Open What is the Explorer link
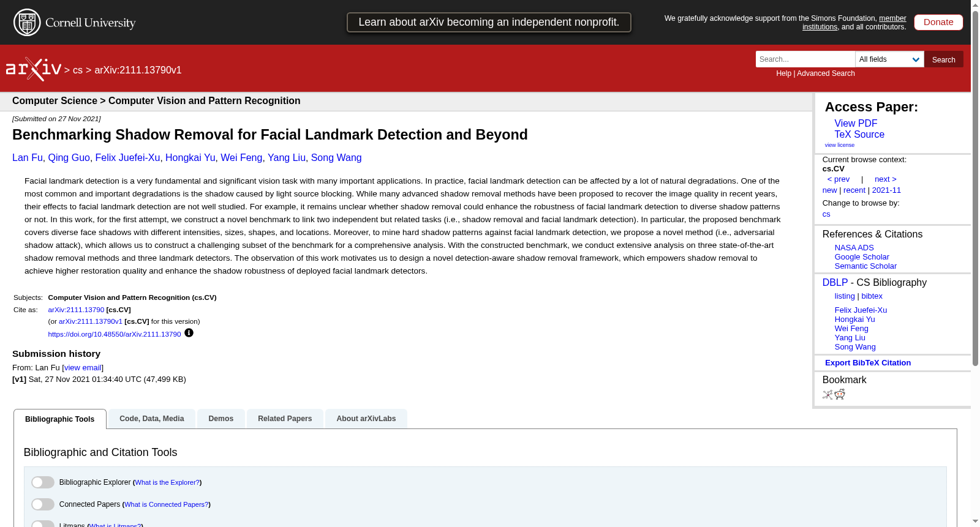980x527 pixels. click(x=167, y=482)
